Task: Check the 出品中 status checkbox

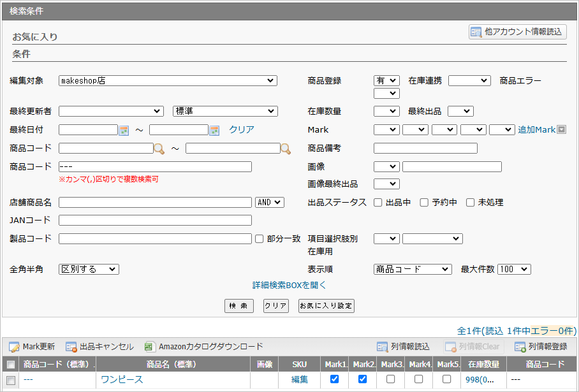Action: [377, 202]
